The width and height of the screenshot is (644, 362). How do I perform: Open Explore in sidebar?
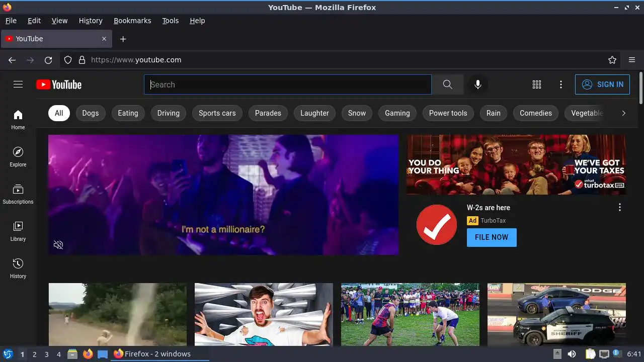coord(18,157)
